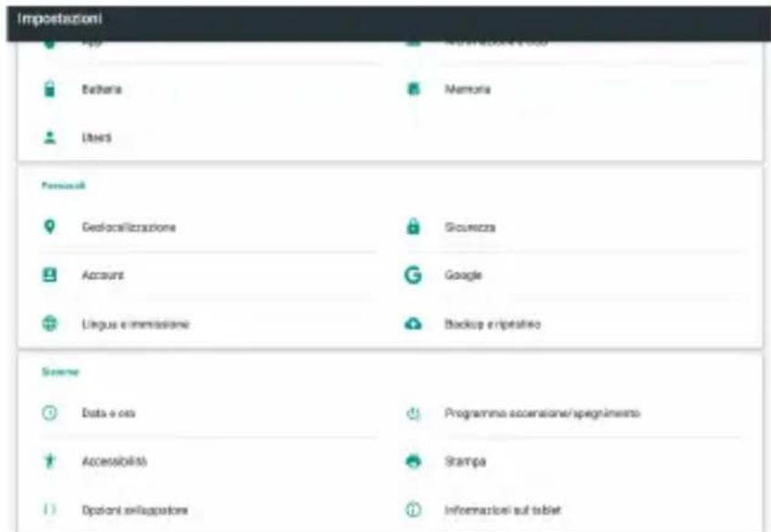Select the Google G icon
Screen dimensions: 771x532
coord(413,275)
